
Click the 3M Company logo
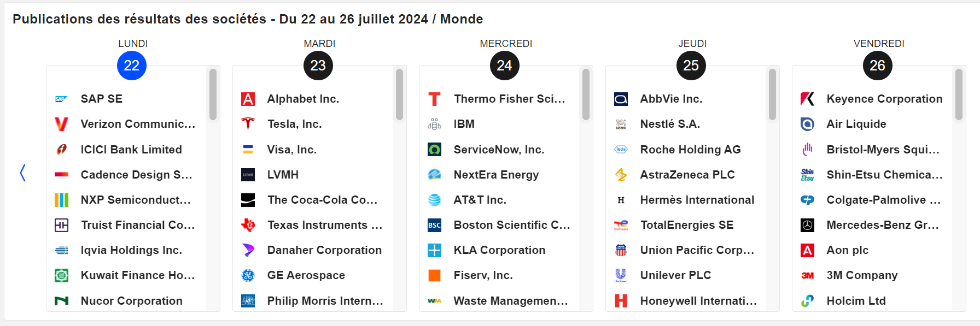[807, 275]
